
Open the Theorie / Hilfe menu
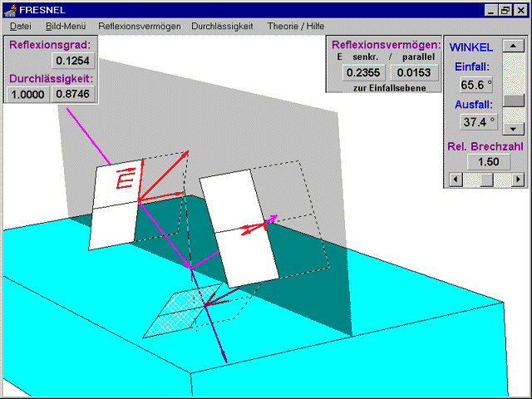point(296,26)
